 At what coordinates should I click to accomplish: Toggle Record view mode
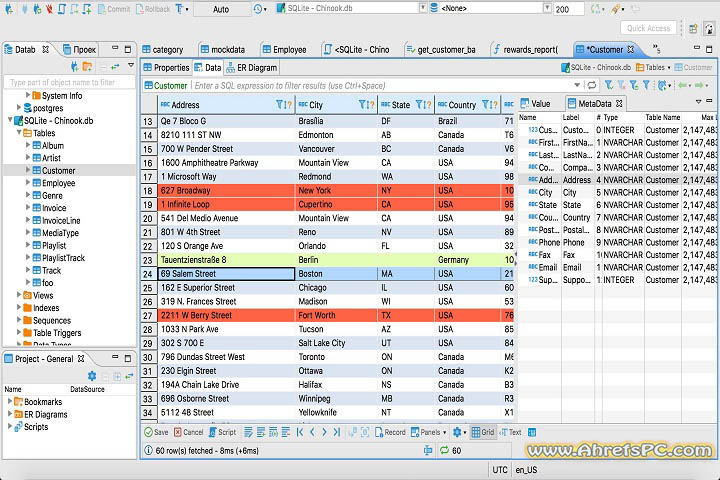[390, 432]
